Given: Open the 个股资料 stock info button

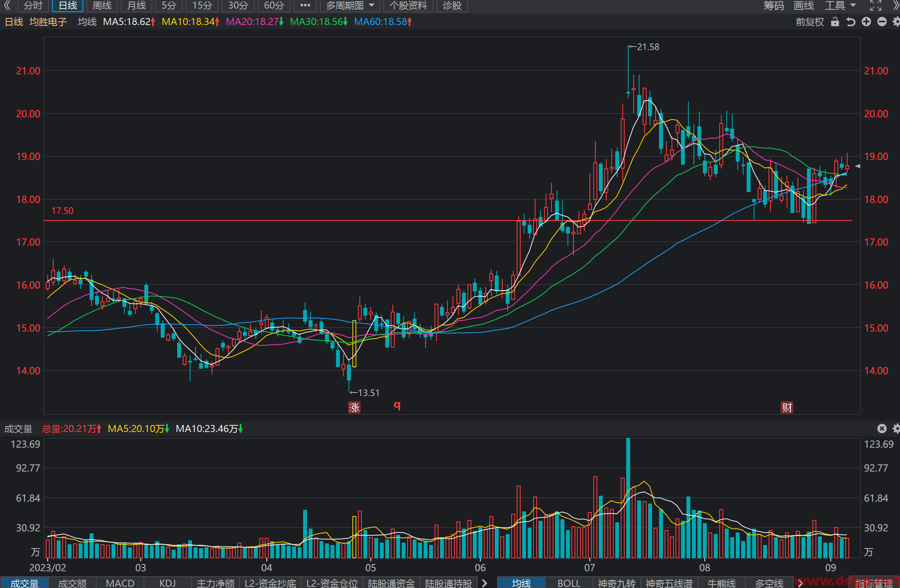Looking at the screenshot, I should point(408,5).
